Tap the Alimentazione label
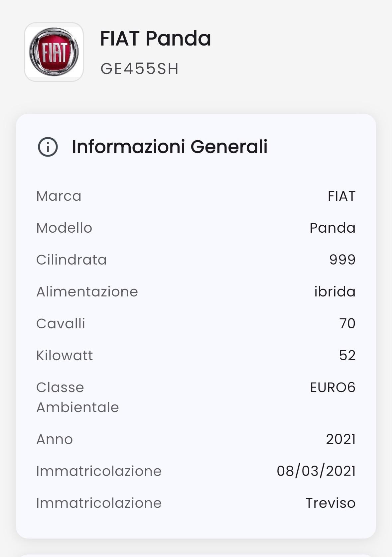 coord(87,292)
